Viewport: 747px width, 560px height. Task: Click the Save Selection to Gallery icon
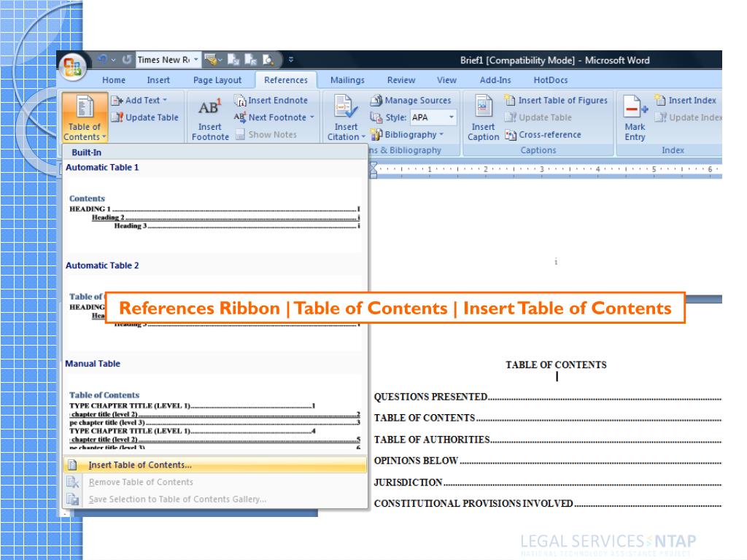(72, 499)
